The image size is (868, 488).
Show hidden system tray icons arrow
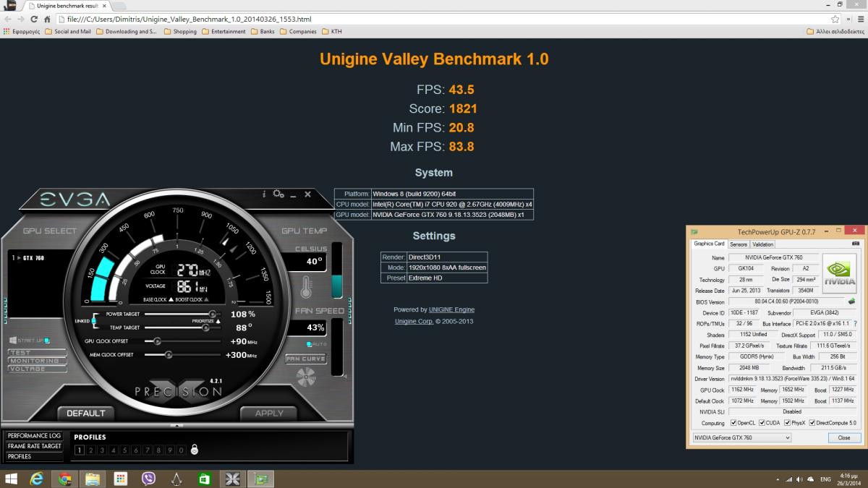pos(777,479)
